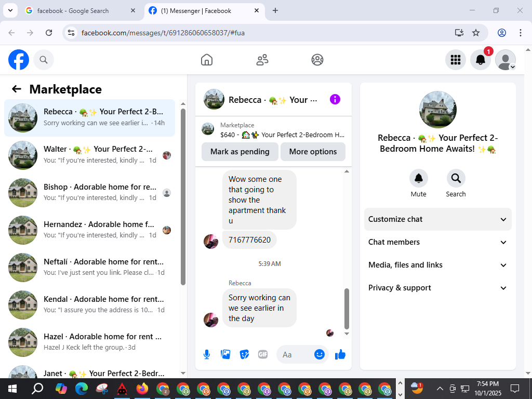Click the microphone voice clip icon
This screenshot has height=399, width=532.
click(207, 354)
